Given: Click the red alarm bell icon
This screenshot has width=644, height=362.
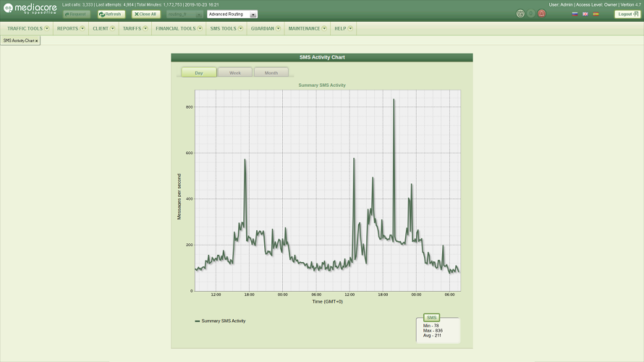Looking at the screenshot, I should (541, 14).
